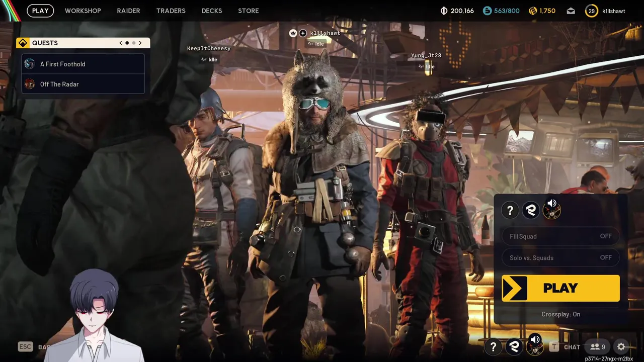Click the Off The Radar quest giver portrait
The width and height of the screenshot is (644, 362).
tap(30, 84)
